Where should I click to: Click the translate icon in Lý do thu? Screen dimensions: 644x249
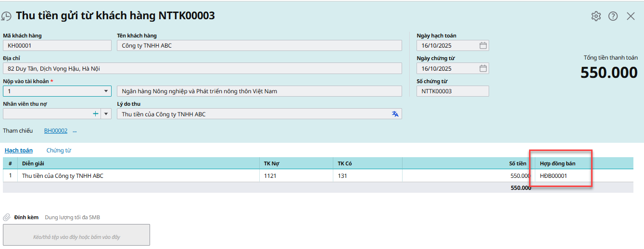pos(395,114)
